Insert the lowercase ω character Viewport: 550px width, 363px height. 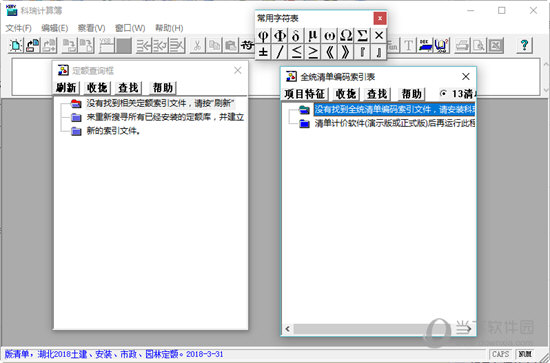tap(329, 35)
